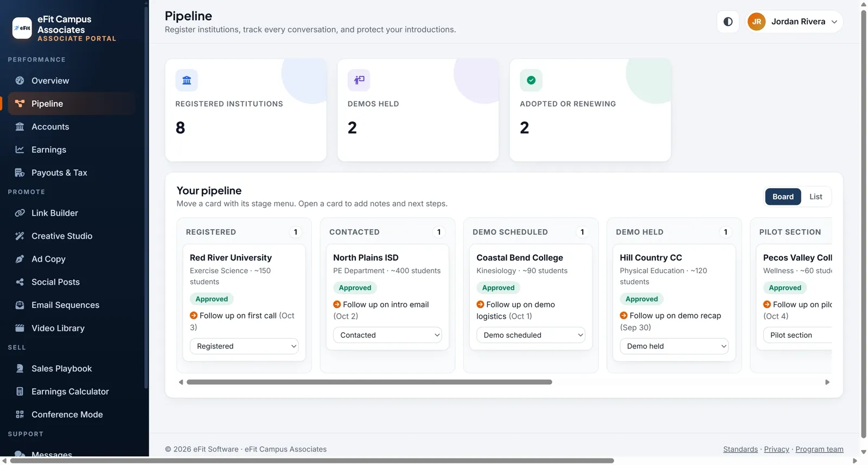Go to Accounts page
868x465 pixels.
72,127
